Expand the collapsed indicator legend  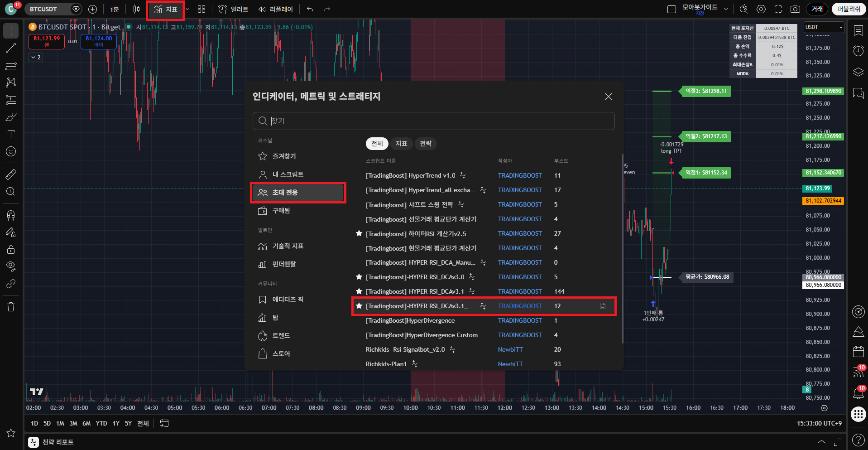[x=35, y=57]
